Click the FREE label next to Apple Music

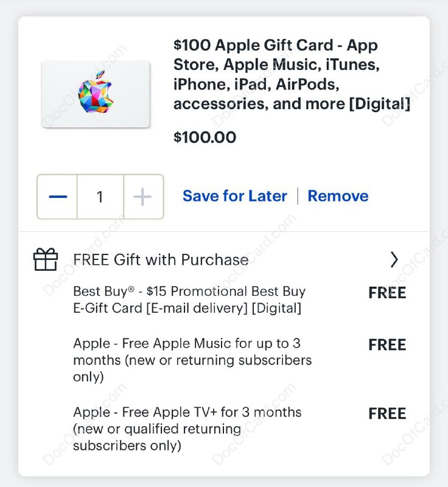click(387, 345)
